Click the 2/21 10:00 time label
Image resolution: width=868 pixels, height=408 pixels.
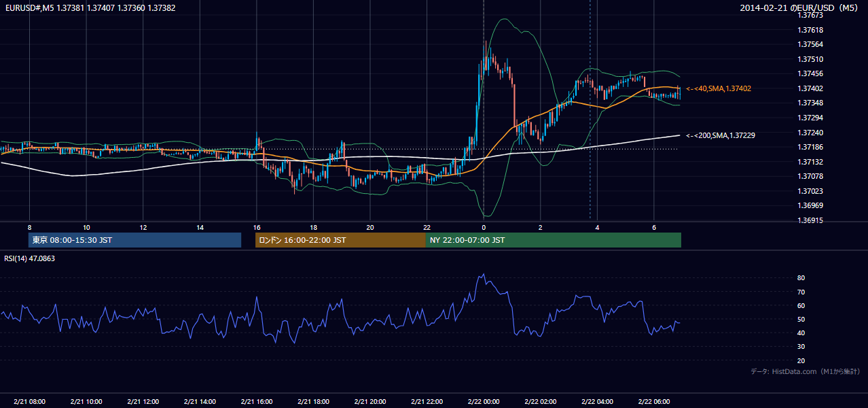pyautogui.click(x=86, y=401)
